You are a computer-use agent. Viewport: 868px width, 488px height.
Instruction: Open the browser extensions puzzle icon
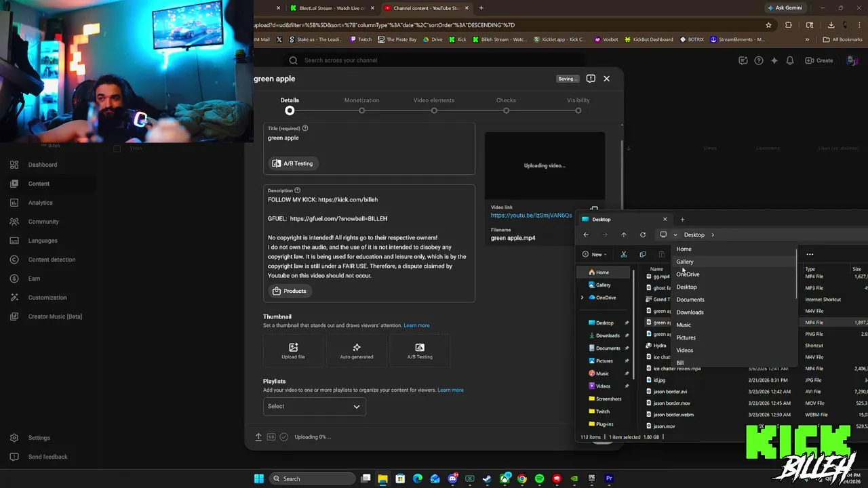pos(788,25)
